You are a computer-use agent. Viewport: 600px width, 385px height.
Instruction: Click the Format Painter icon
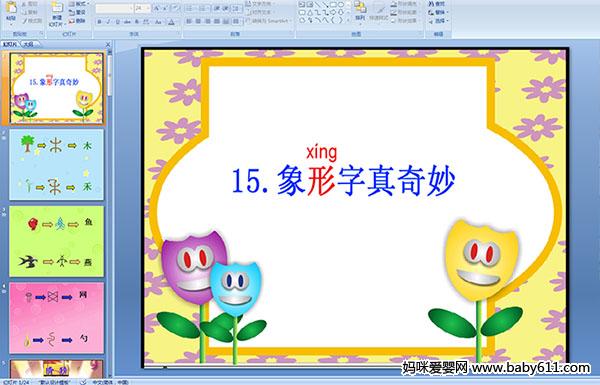pyautogui.click(x=32, y=21)
